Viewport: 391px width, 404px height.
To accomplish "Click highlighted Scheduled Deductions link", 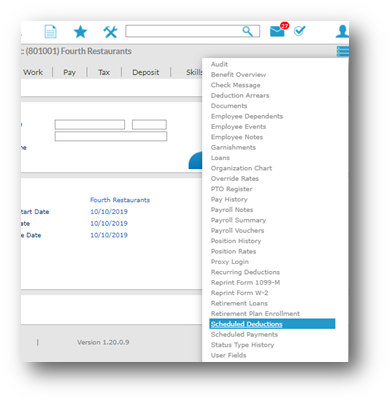I will pyautogui.click(x=246, y=324).
